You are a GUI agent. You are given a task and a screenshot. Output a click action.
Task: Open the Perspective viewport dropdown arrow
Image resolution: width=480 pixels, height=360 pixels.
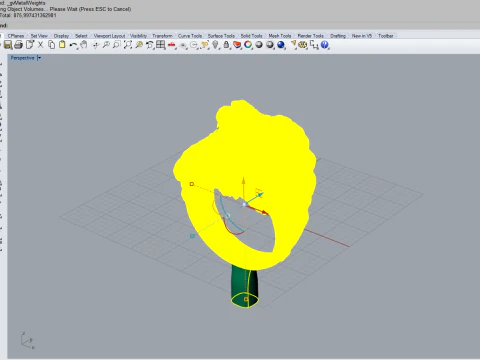[39, 58]
